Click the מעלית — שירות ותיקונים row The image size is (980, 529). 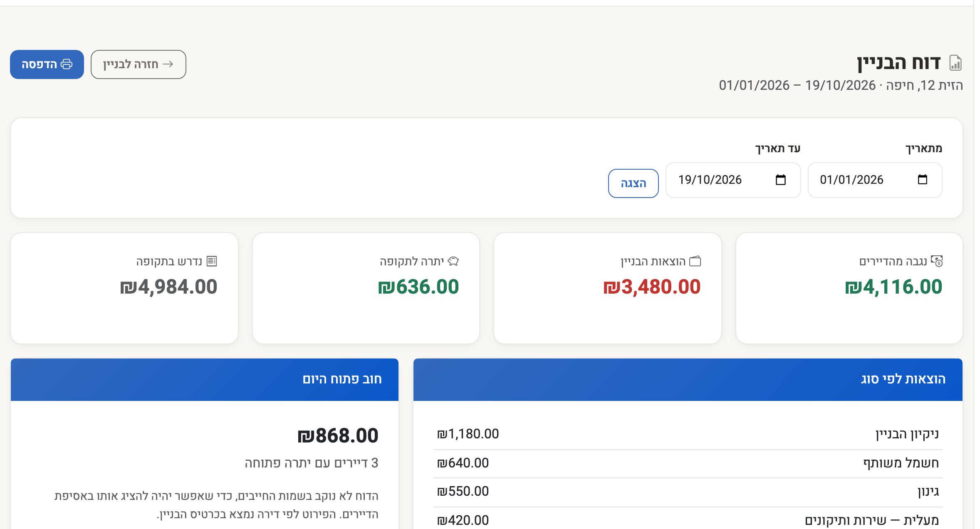pyautogui.click(x=688, y=519)
